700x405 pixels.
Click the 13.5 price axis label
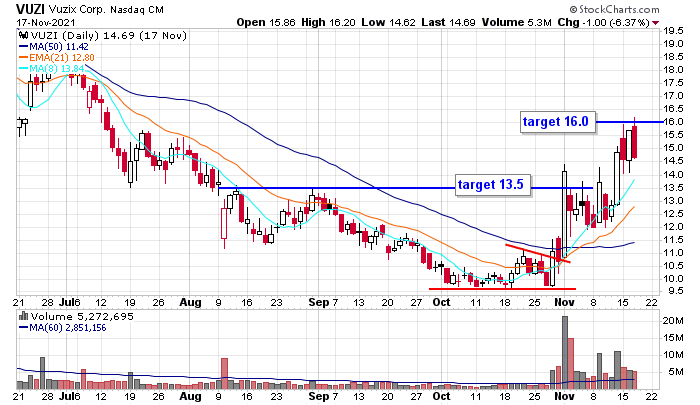click(x=673, y=188)
